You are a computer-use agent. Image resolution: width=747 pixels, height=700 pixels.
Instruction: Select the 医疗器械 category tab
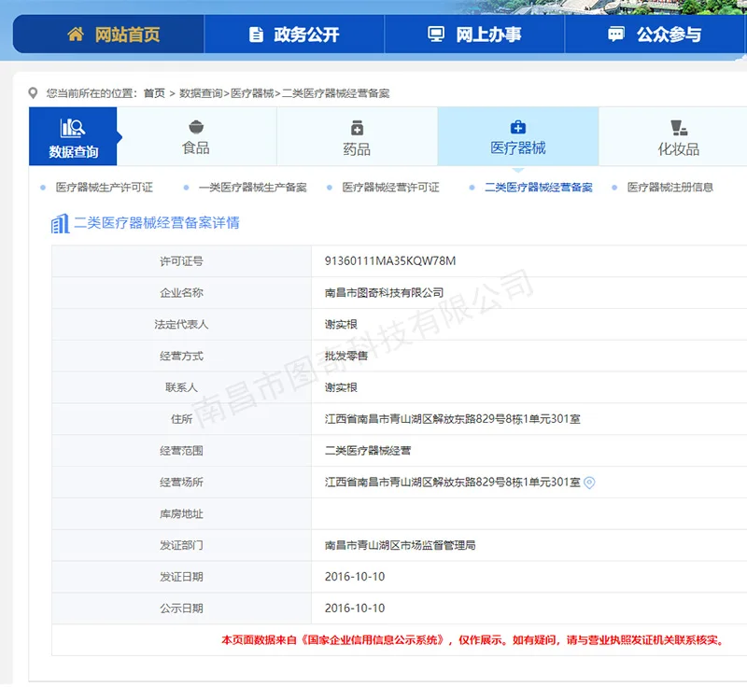coord(518,136)
